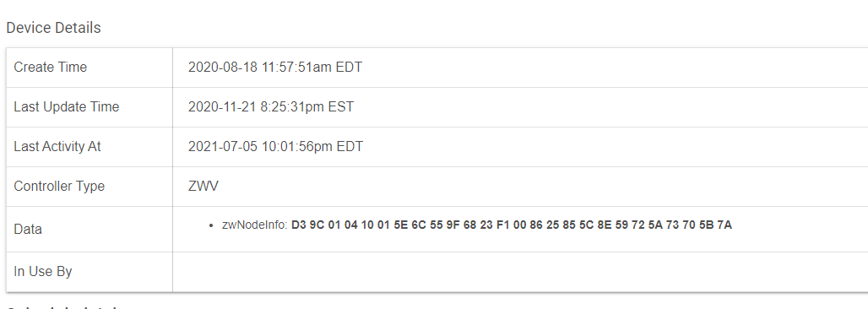This screenshot has height=309, width=868.
Task: Click the partially visible heading below the table
Action: click(65, 306)
